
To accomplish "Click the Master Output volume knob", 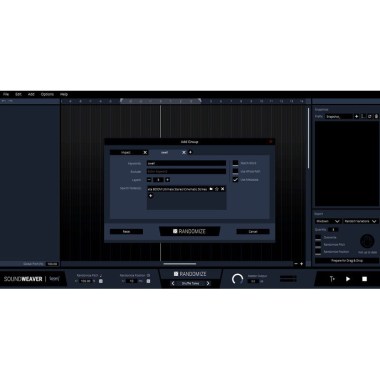I will (237, 279).
